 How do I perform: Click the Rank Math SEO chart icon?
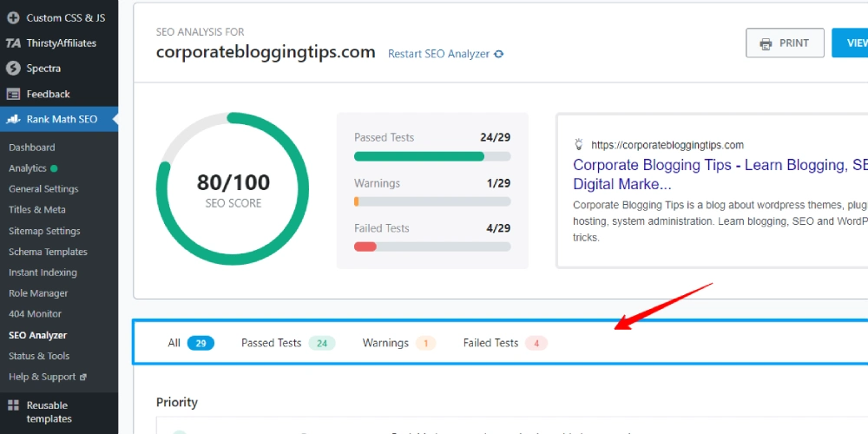(13, 120)
